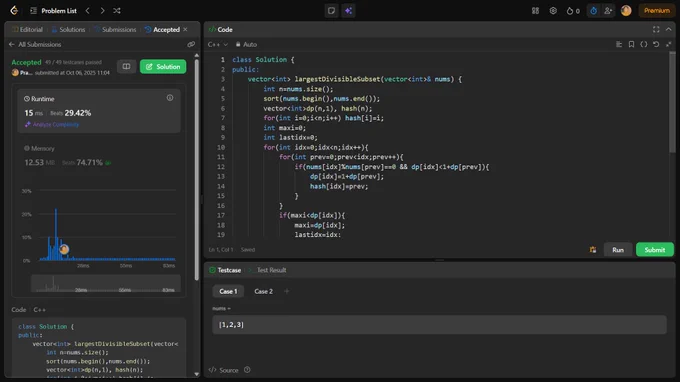Click the left panel scrollbar down arrow

196,374
